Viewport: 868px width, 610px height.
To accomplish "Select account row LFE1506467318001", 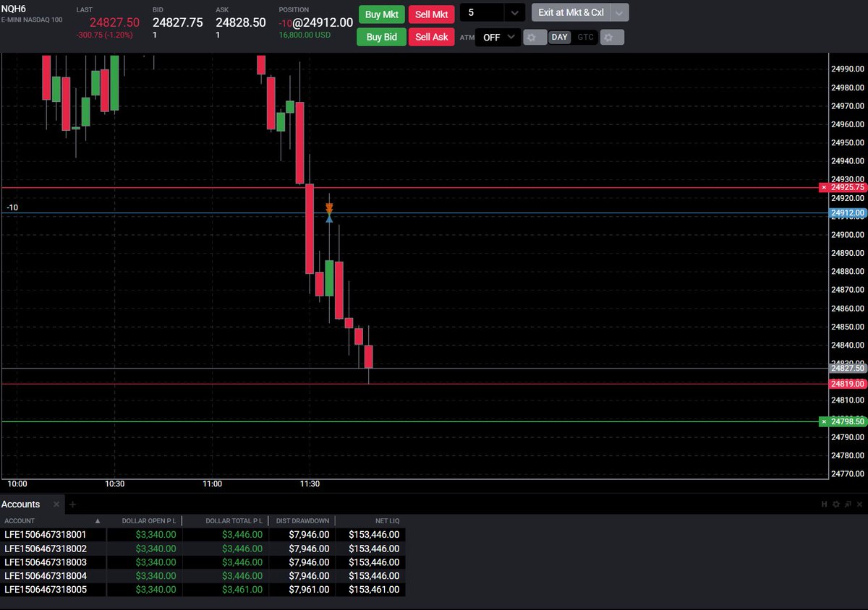I will [203, 535].
